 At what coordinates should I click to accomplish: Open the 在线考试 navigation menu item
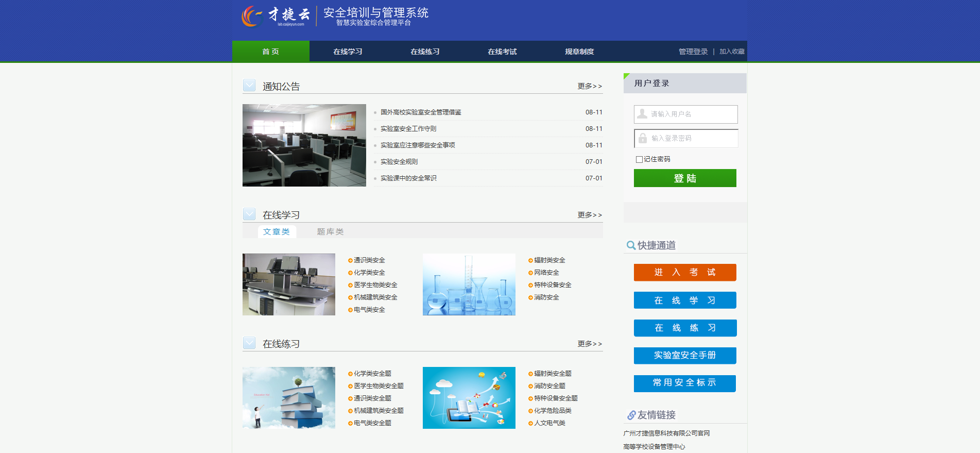pos(502,52)
